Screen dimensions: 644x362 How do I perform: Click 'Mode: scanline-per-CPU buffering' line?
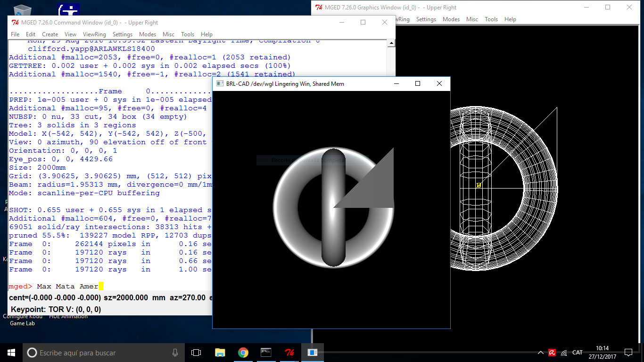(x=84, y=193)
